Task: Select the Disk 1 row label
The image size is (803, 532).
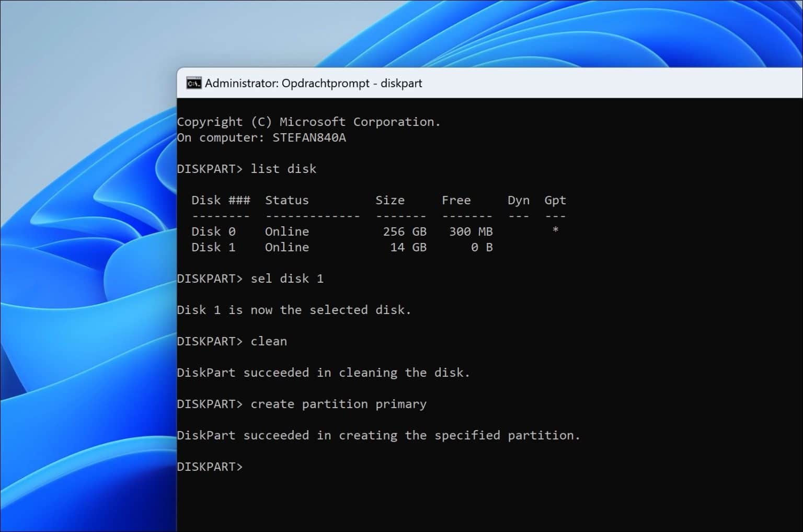Action: click(213, 247)
